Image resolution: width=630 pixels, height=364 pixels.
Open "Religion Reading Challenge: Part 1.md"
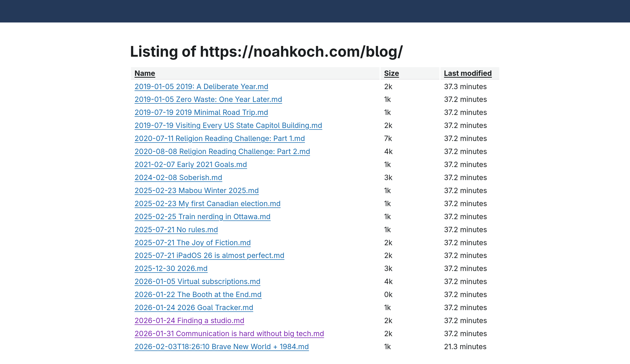pos(220,138)
